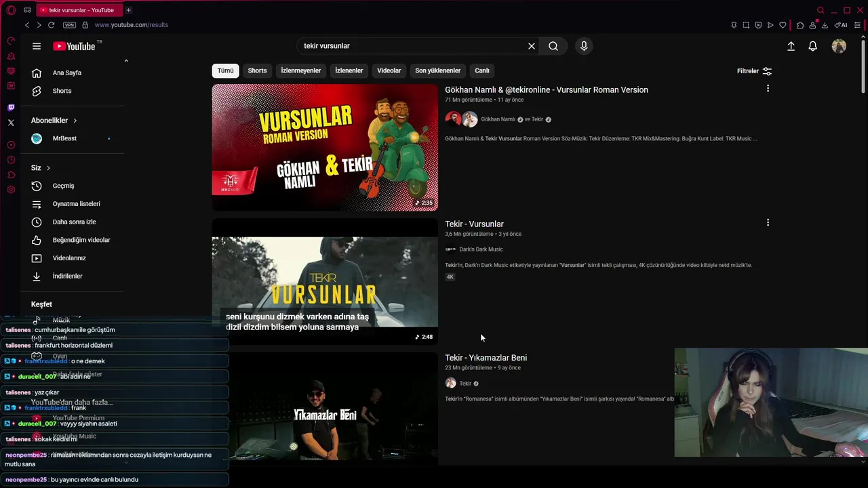Open the Opera sidebar player icon

11,145
